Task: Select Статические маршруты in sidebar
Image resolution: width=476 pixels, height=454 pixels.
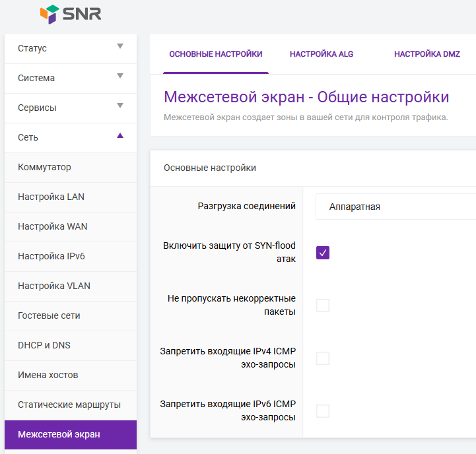Action: pos(69,405)
